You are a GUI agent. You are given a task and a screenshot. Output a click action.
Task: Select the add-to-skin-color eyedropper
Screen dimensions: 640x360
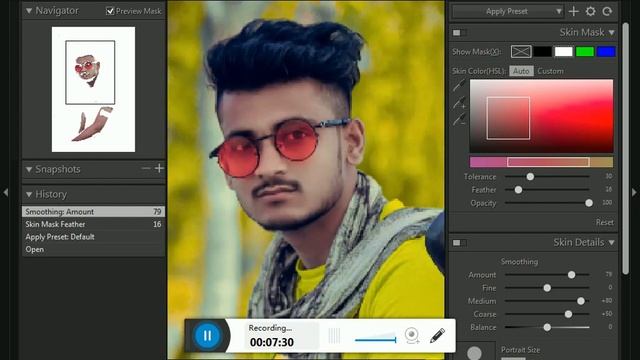459,103
